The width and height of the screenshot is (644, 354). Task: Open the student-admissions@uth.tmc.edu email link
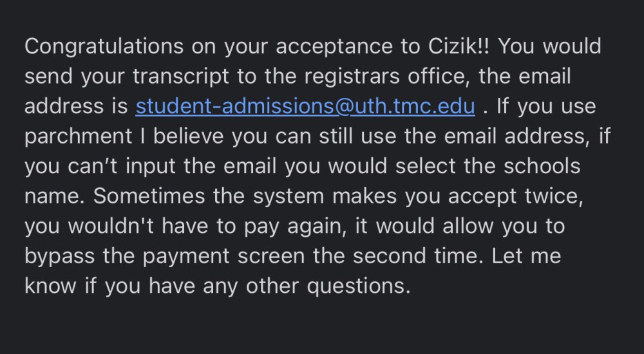pos(305,106)
